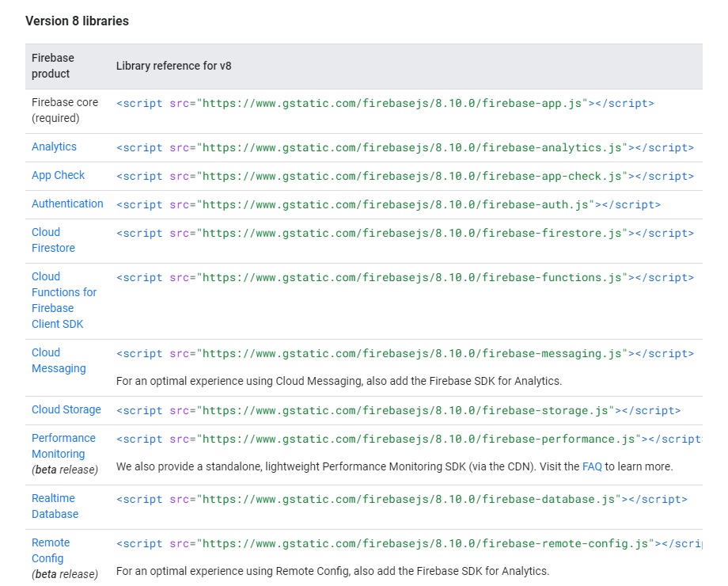Open the Remote Config link

click(x=50, y=550)
